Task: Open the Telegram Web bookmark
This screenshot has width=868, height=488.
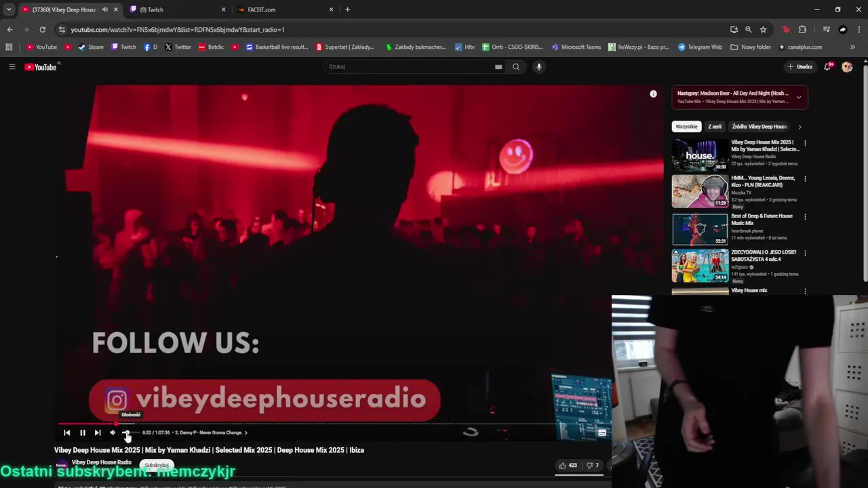Action: click(700, 47)
